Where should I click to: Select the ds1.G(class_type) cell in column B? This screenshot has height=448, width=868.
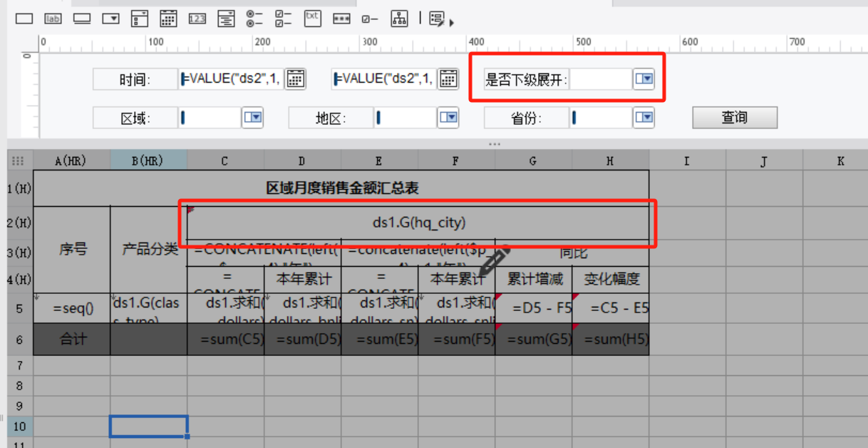coord(149,308)
